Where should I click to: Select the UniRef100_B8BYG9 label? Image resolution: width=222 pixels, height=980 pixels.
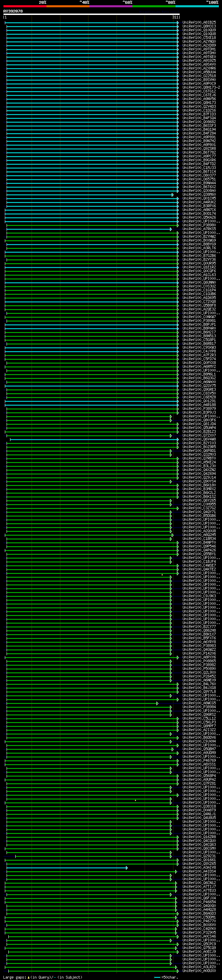[x=199, y=244]
